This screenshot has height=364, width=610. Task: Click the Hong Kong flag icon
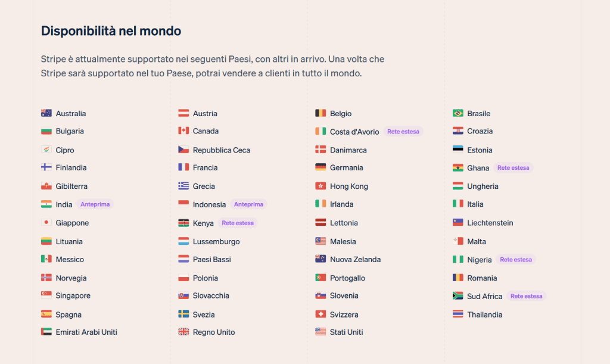tap(320, 186)
